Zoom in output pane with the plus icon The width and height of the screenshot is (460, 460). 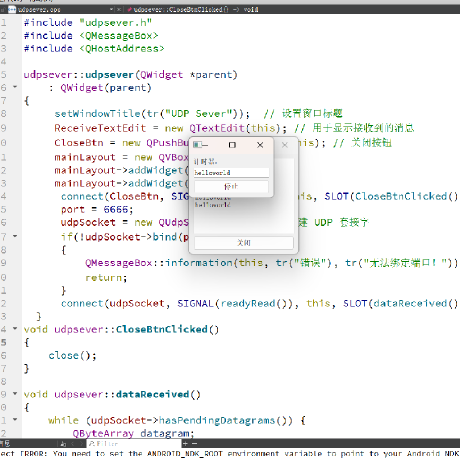point(185,444)
